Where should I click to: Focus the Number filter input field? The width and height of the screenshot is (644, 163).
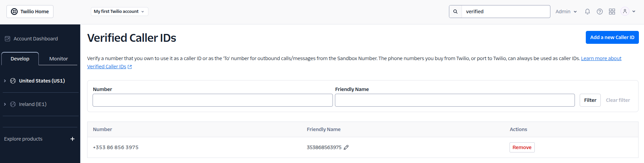[213, 100]
